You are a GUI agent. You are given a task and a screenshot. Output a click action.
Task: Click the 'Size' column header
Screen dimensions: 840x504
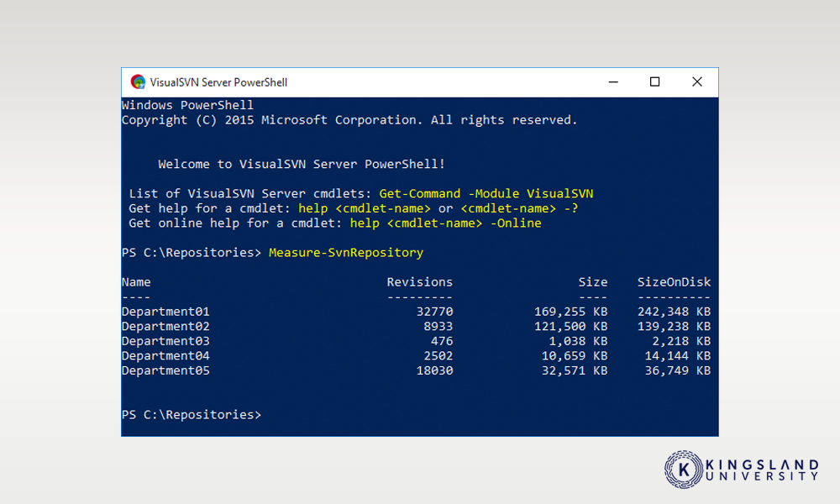pos(592,281)
